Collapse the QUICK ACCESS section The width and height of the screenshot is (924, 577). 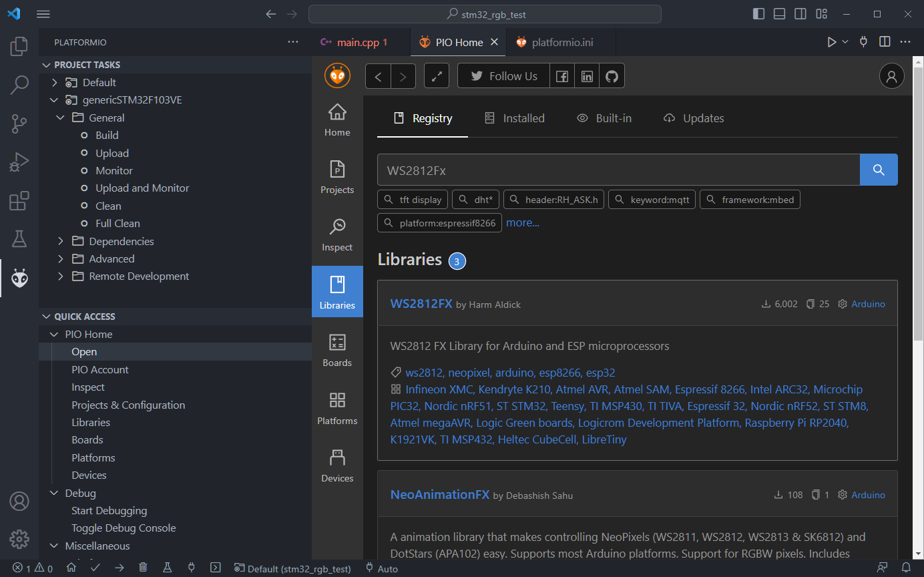pos(175,317)
